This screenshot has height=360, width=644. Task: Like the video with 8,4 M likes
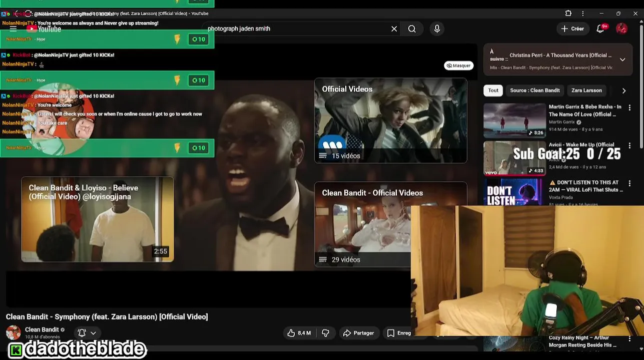point(299,333)
